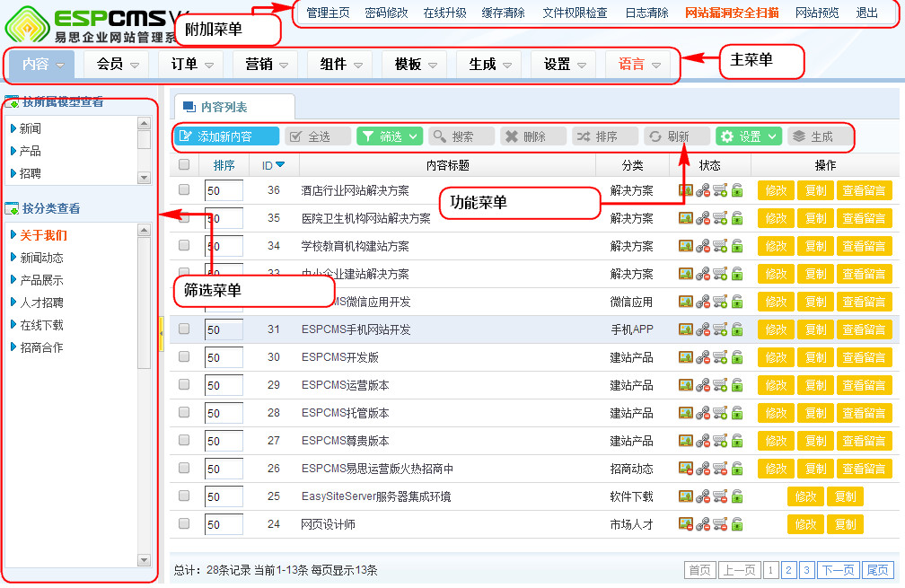Click the scroll-up arrow of the 按分类查看 list
This screenshot has height=588, width=905.
[x=145, y=231]
